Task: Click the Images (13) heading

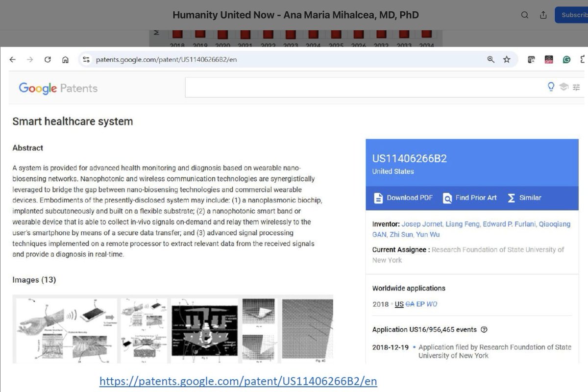Action: [34, 280]
